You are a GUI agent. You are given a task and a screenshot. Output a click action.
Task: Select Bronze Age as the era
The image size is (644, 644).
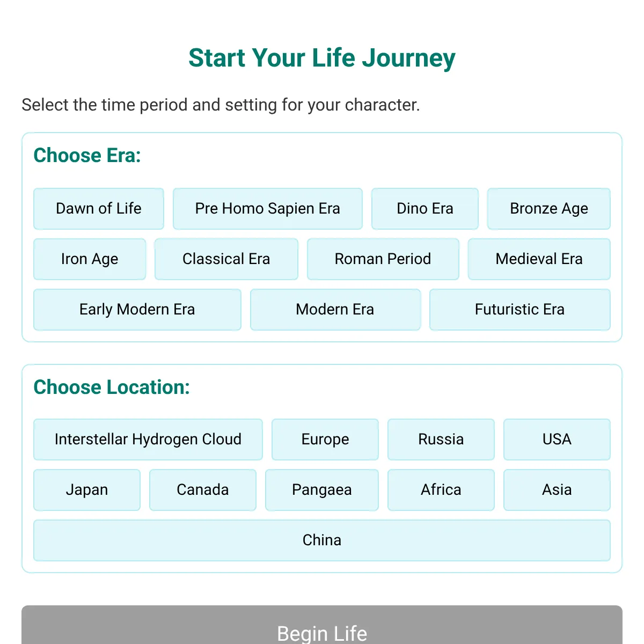coord(549,209)
